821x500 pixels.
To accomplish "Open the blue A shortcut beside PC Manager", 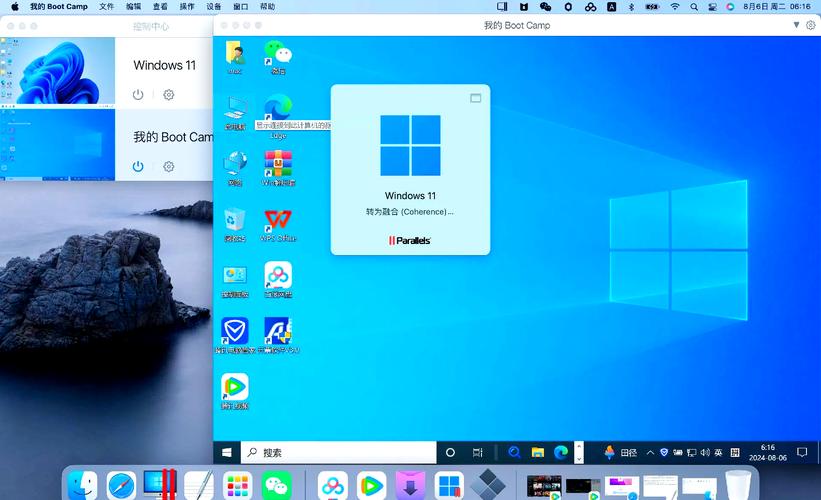I will point(278,335).
